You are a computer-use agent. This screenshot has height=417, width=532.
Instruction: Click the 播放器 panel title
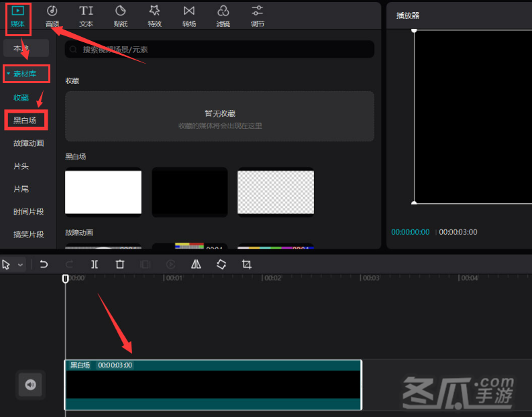408,15
